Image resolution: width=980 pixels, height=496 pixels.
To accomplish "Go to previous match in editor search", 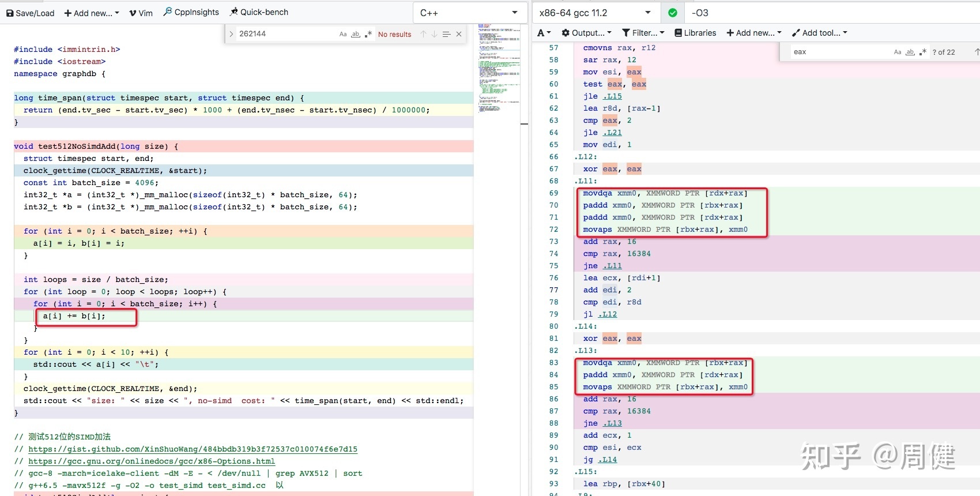I will tap(423, 34).
